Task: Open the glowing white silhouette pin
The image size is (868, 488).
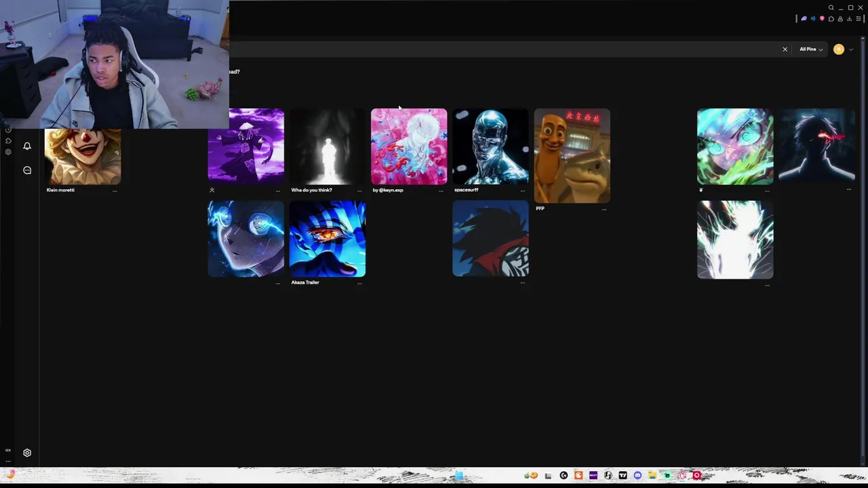Action: [328, 146]
